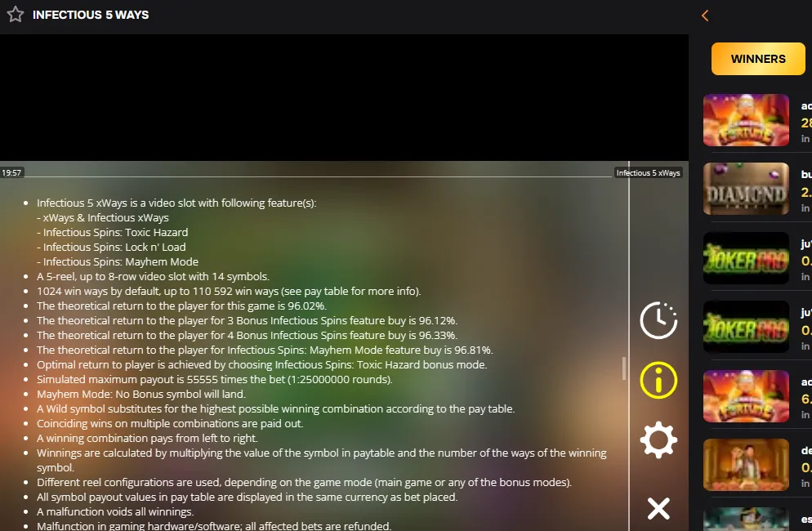Click '- Infectious Spins: Mayhem Mode' line

(x=118, y=261)
